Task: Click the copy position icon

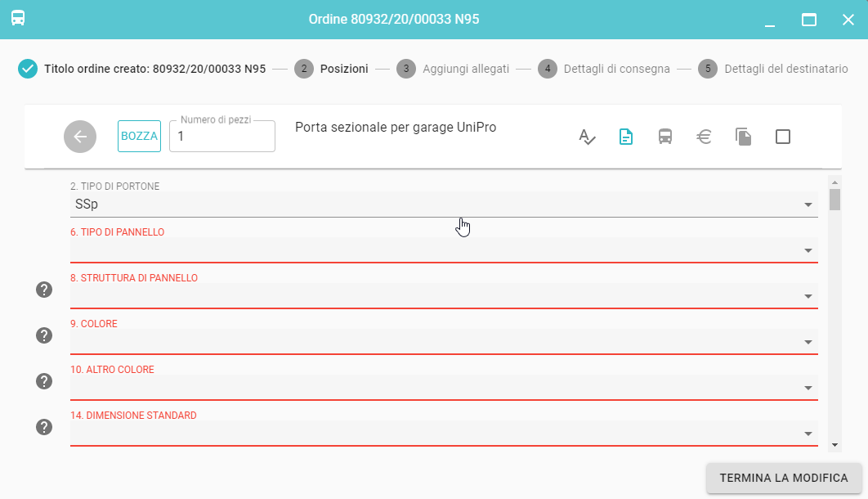Action: (743, 137)
